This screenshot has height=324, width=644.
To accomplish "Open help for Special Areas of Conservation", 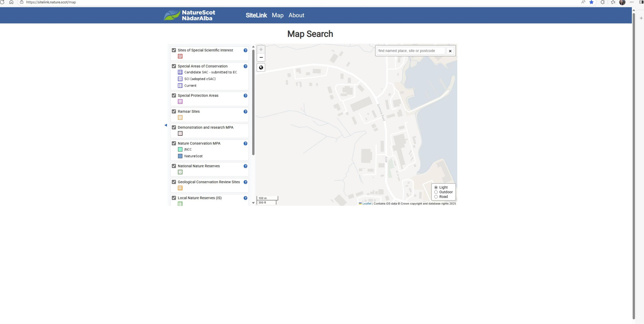I will (245, 66).
